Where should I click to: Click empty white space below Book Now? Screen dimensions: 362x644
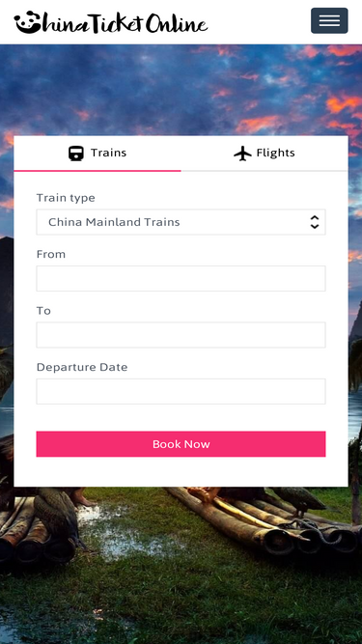point(181,472)
